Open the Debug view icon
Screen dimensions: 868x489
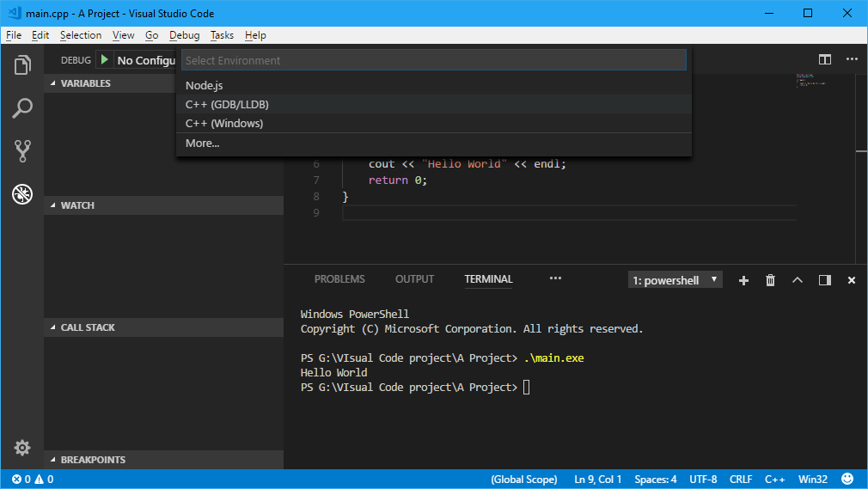tap(22, 194)
